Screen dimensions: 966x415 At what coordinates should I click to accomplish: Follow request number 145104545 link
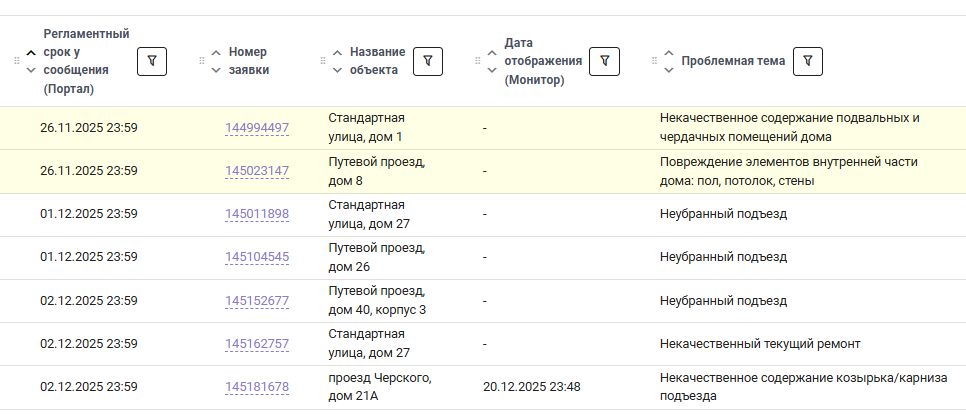257,257
